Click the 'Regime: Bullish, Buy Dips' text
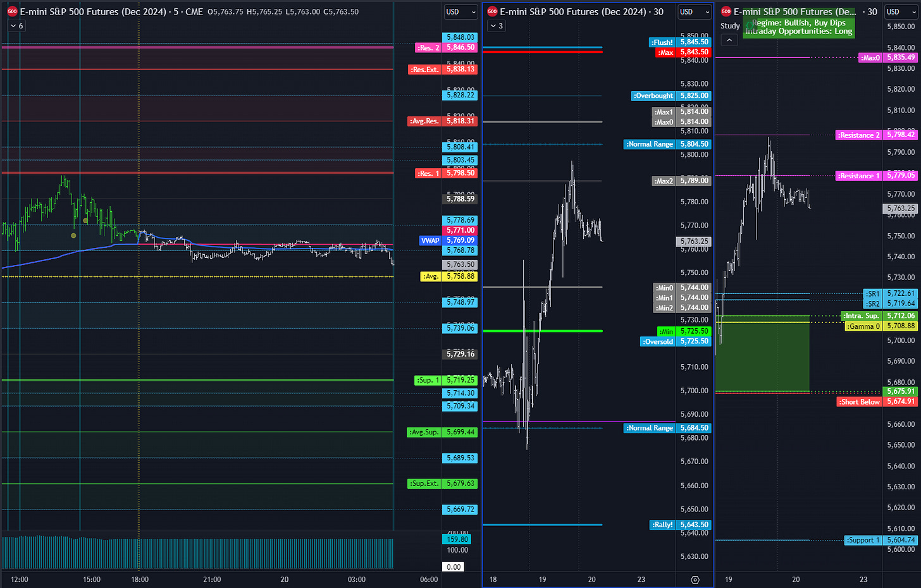This screenshot has width=921, height=588. 798,23
